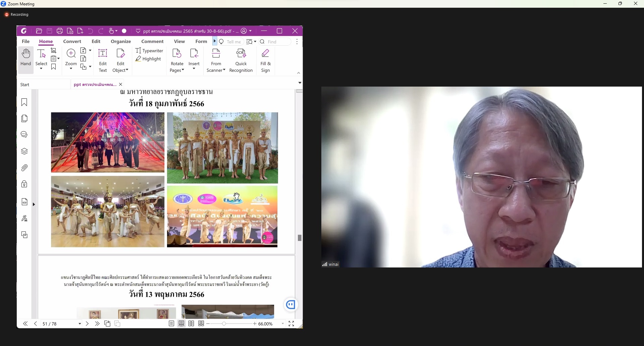Click the Quick Recognition OCR icon
The width and height of the screenshot is (644, 346).
pos(241,61)
